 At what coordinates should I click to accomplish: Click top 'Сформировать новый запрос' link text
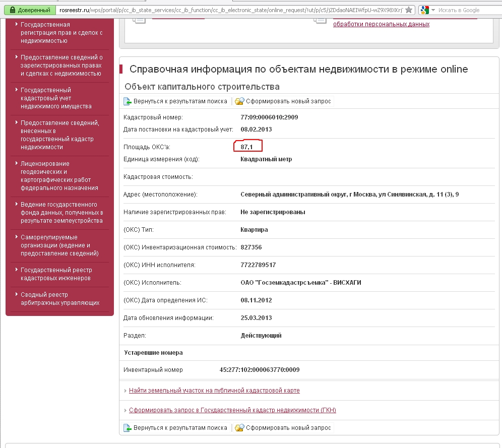tap(288, 101)
